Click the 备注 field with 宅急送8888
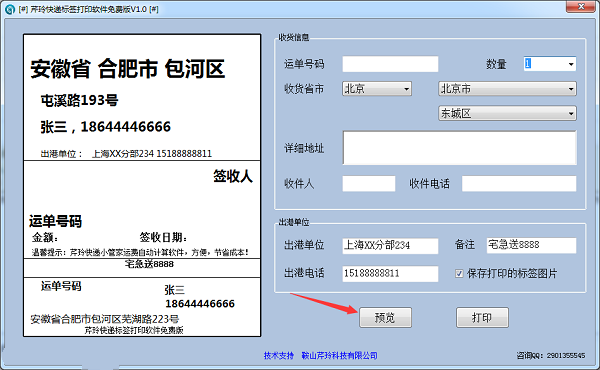600x370 pixels. click(531, 245)
